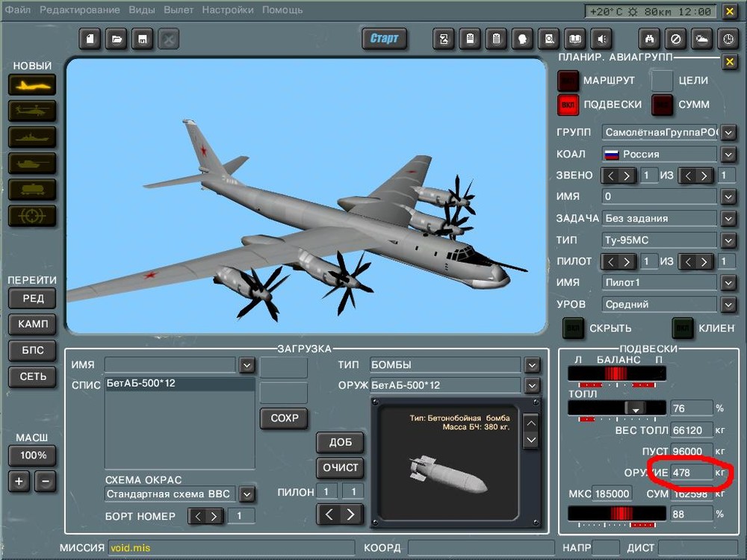Image resolution: width=747 pixels, height=560 pixels.
Task: Open the Файл menu
Action: [x=16, y=10]
